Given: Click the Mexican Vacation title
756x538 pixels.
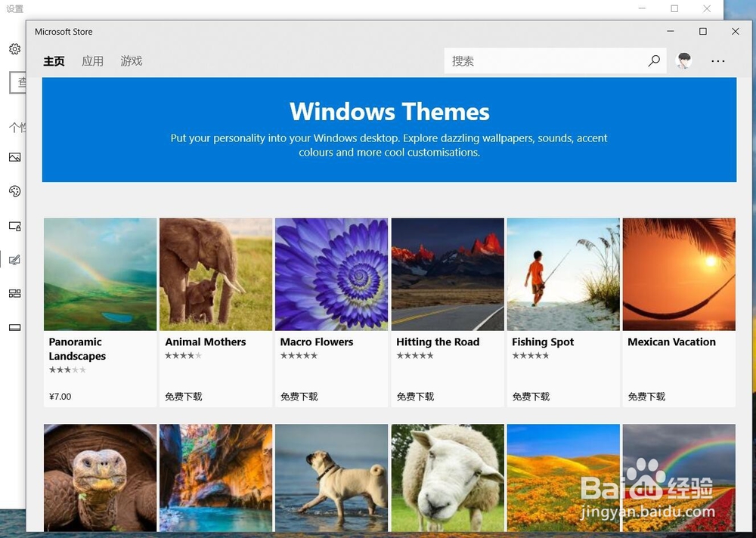Looking at the screenshot, I should click(671, 342).
